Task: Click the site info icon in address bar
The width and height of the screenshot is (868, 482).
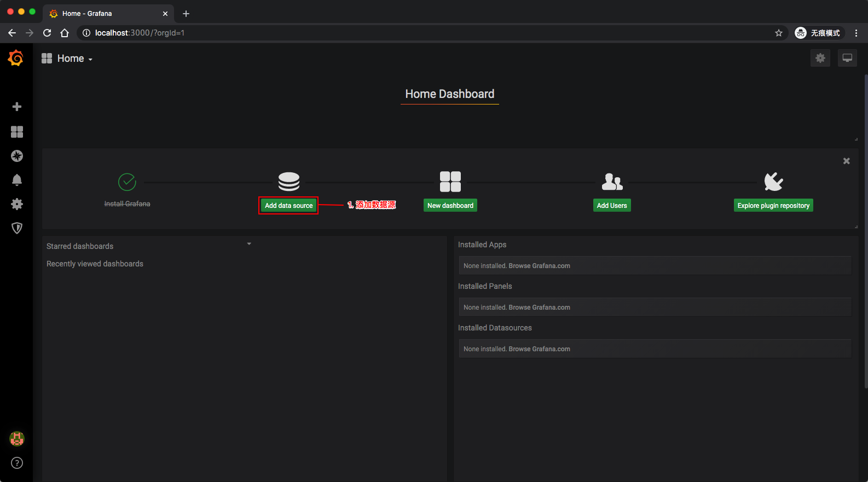Action: [x=86, y=33]
